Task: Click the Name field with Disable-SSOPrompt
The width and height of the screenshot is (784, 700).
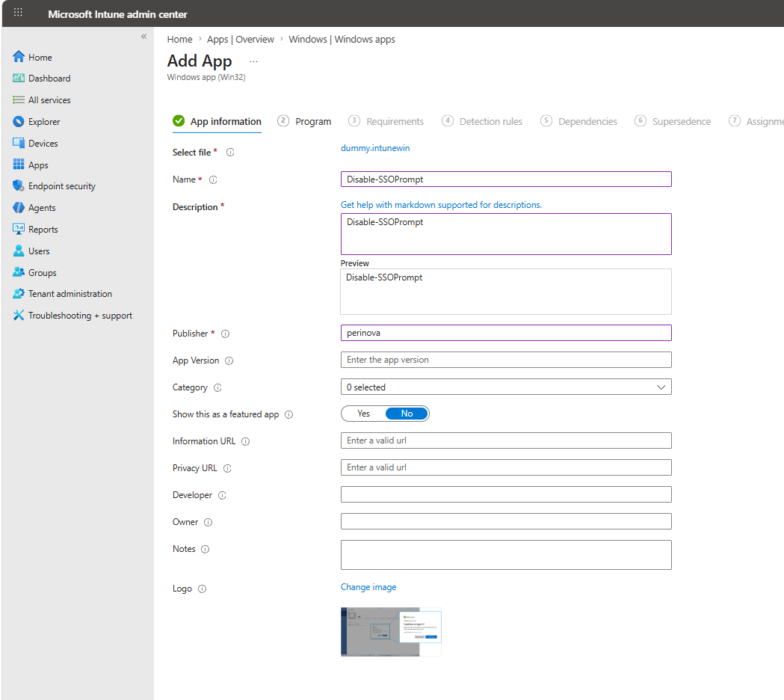Action: pyautogui.click(x=506, y=179)
